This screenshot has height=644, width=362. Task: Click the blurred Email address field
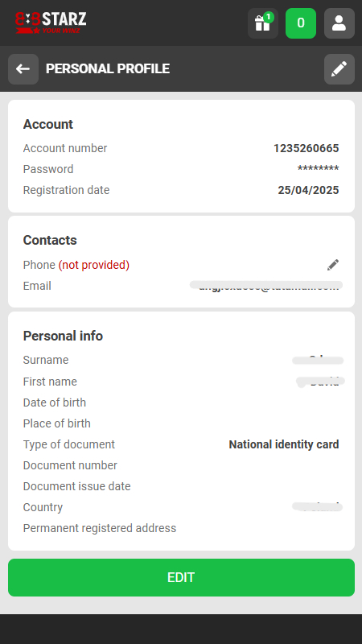(x=266, y=286)
